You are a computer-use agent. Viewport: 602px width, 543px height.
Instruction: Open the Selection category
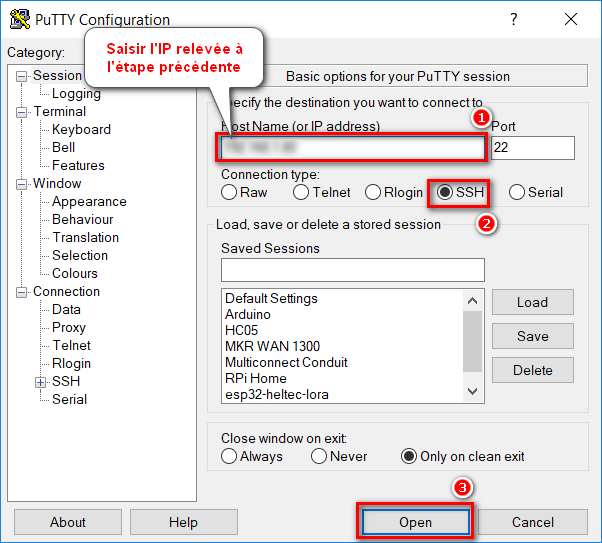click(80, 256)
